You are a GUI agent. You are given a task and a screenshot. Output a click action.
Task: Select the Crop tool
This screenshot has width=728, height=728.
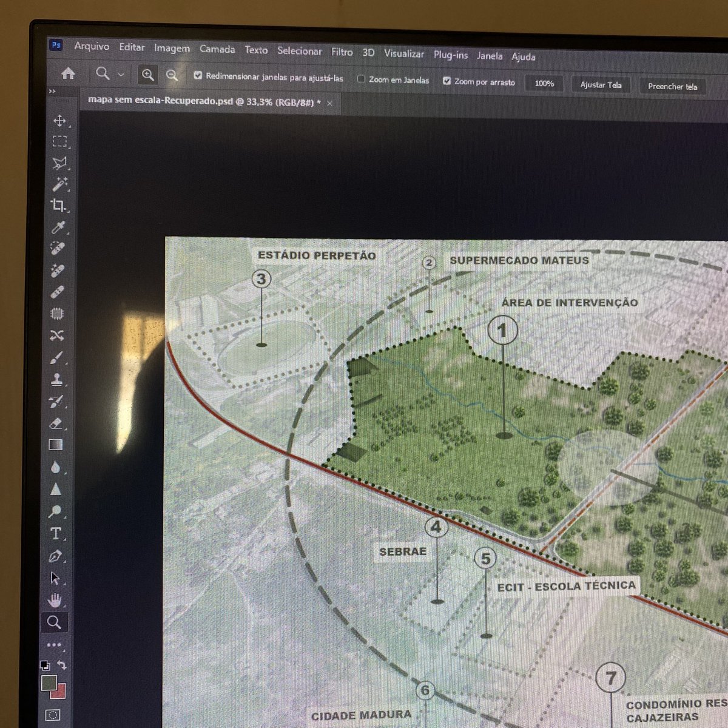coord(59,206)
